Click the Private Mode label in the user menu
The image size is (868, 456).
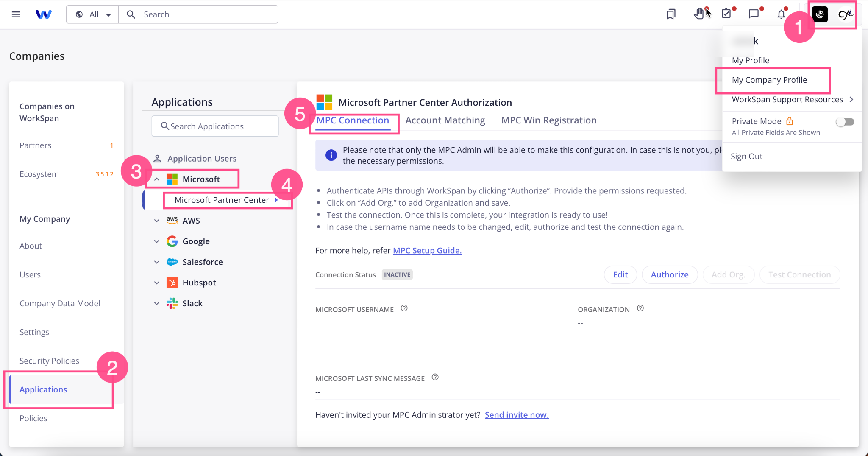click(x=757, y=121)
